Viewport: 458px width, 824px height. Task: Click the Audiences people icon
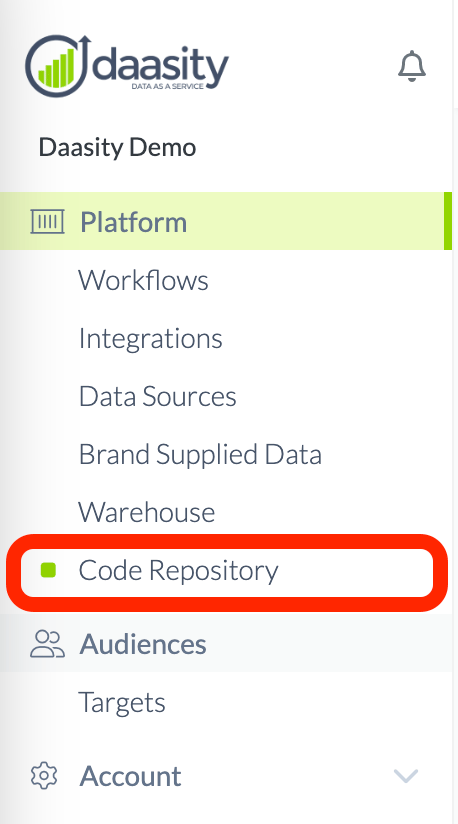coord(47,644)
